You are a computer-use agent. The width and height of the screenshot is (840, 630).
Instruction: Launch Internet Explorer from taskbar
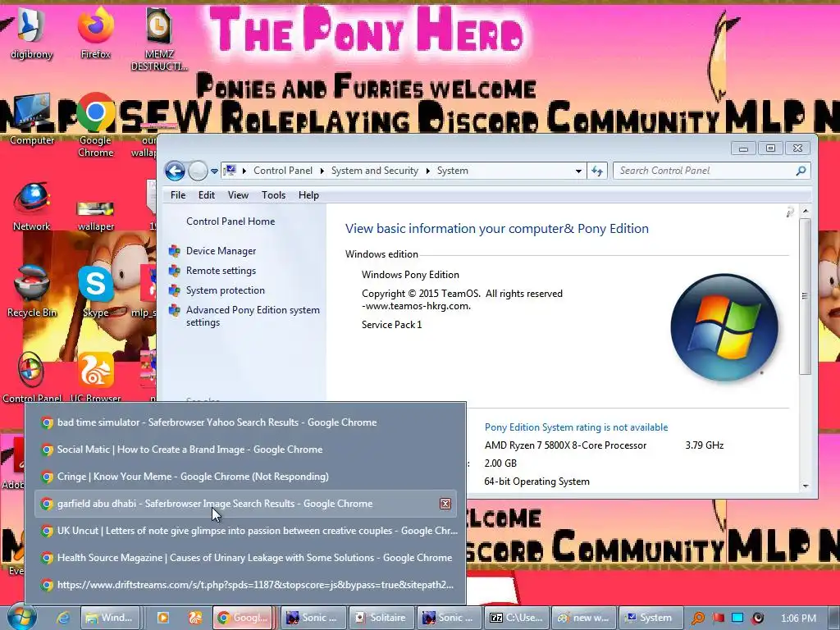coord(63,618)
